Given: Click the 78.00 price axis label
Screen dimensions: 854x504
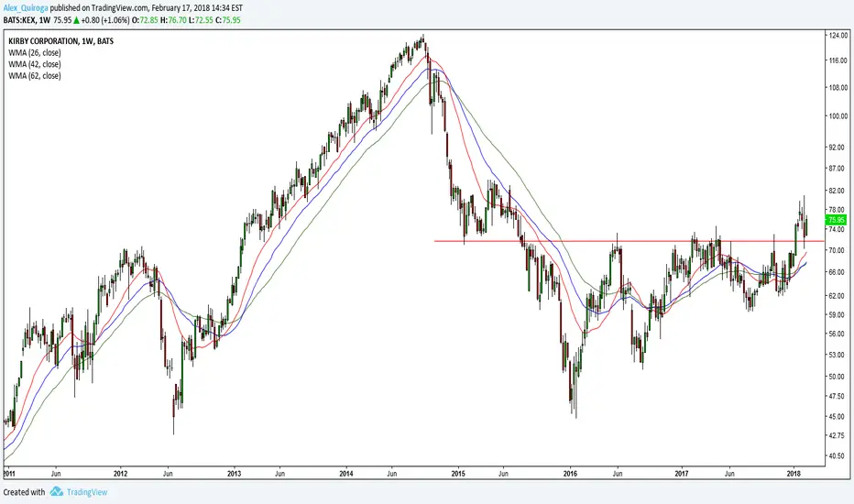Looking at the screenshot, I should pos(838,210).
